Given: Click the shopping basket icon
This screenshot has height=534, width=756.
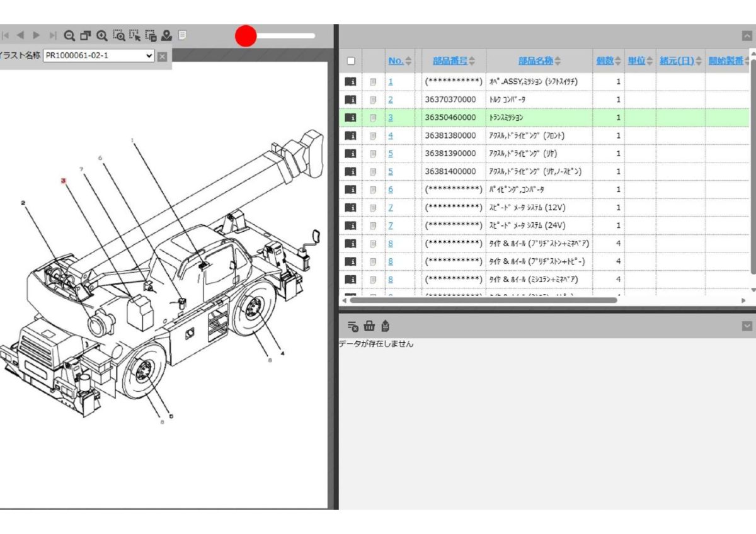Looking at the screenshot, I should [x=369, y=326].
